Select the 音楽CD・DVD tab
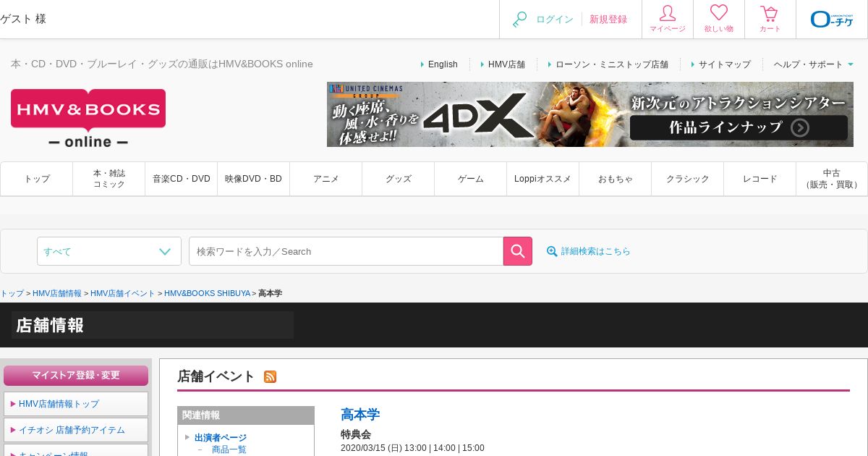 182,179
